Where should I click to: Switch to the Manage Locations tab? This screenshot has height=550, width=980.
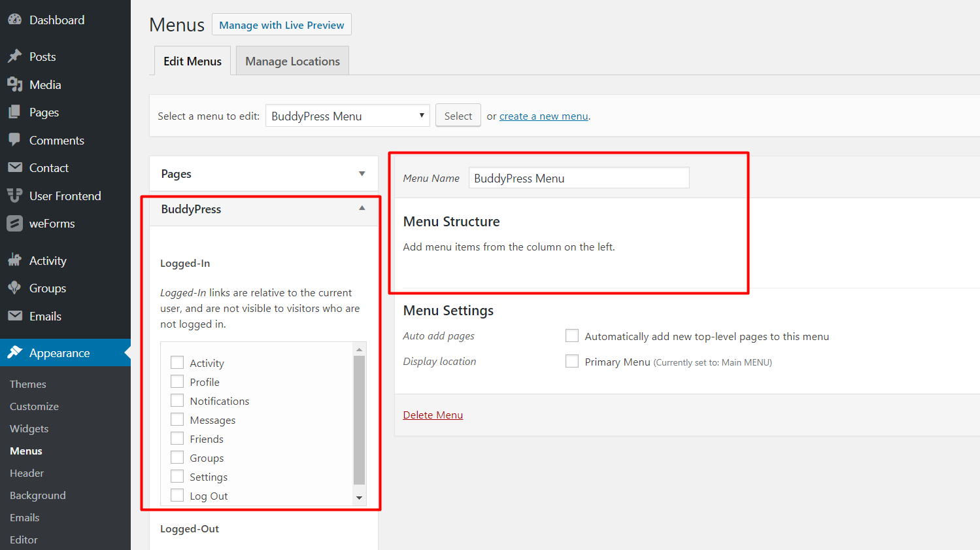pyautogui.click(x=292, y=61)
